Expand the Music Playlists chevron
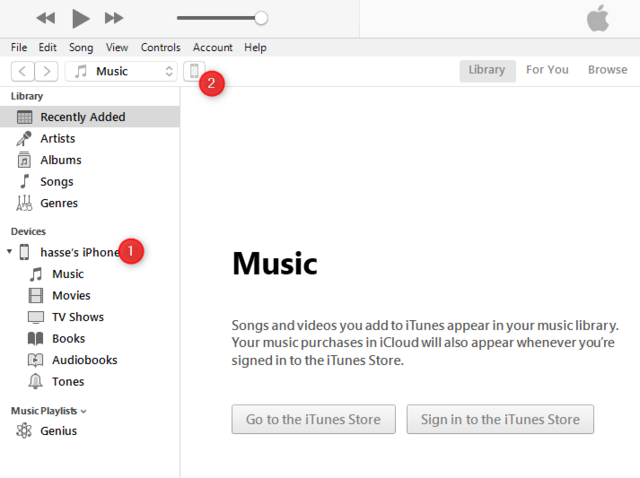This screenshot has height=478, width=640. click(84, 411)
